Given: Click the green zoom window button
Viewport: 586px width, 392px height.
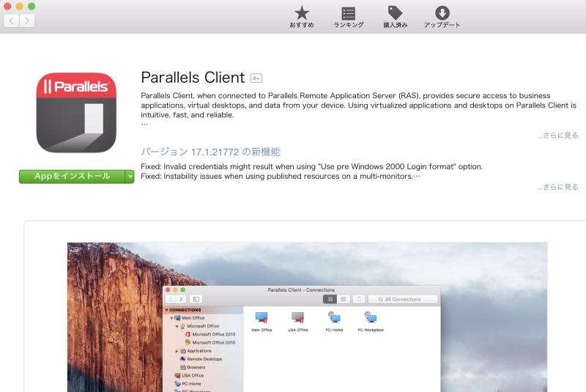Looking at the screenshot, I should tap(31, 6).
